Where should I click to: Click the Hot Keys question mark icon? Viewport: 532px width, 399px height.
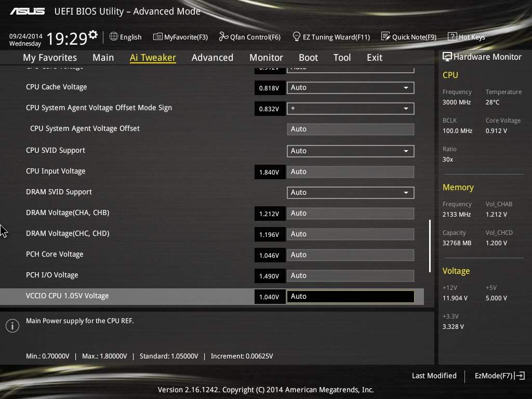(453, 36)
